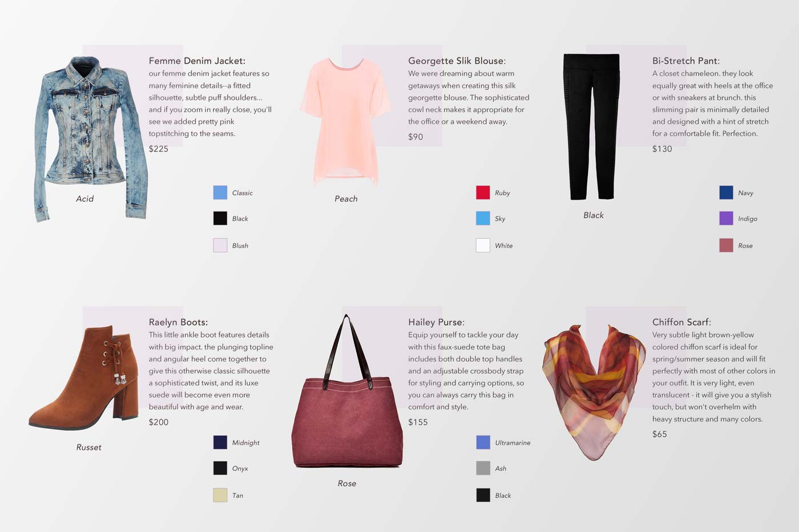Choose the Ultramarine purse swatch
Screen dimensions: 799x532
(x=483, y=442)
